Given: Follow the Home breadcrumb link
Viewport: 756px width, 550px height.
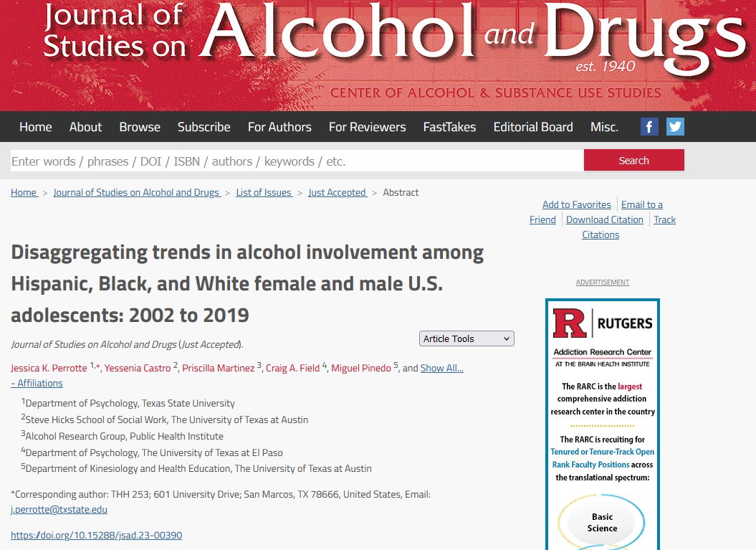Looking at the screenshot, I should (24, 192).
